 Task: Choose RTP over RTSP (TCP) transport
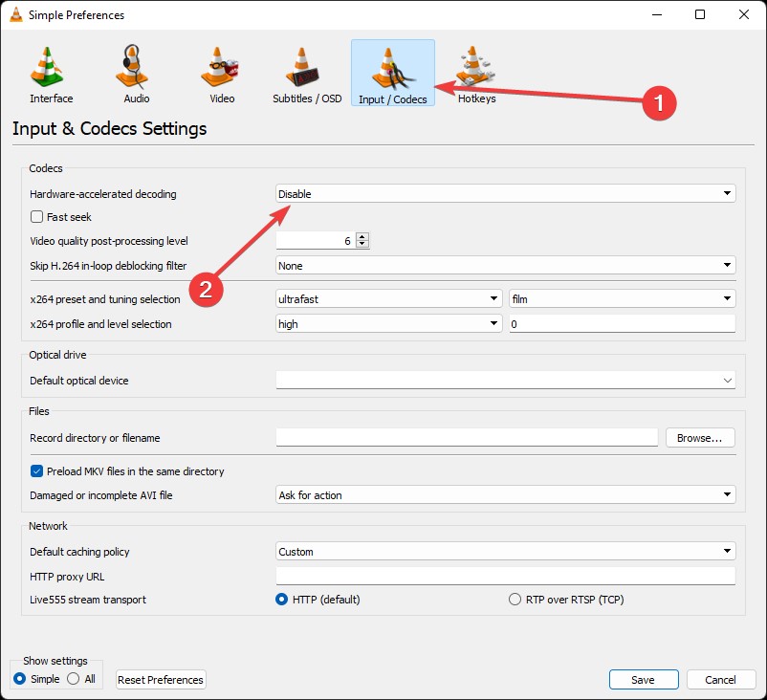point(515,600)
